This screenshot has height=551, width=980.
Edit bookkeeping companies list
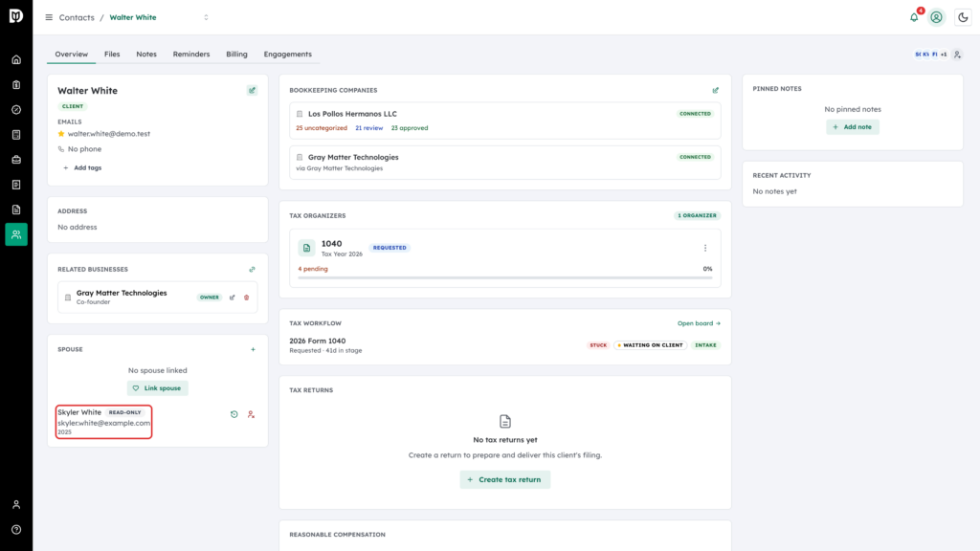(716, 91)
